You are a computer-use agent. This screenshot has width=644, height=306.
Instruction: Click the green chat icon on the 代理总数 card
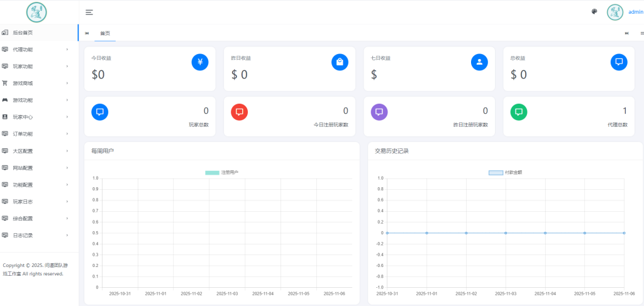coord(518,112)
